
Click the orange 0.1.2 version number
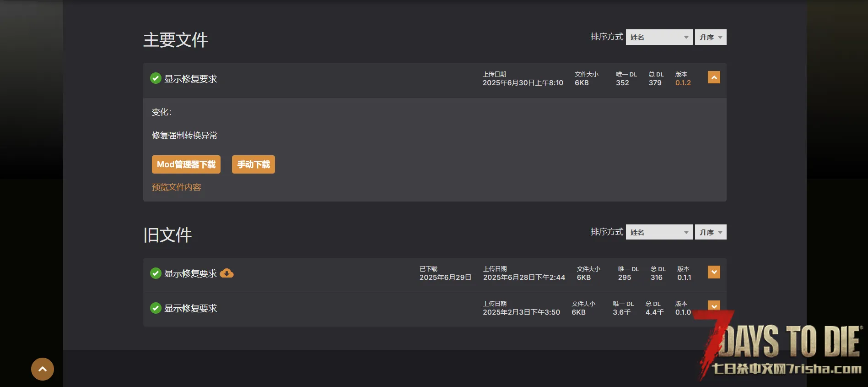click(x=683, y=83)
